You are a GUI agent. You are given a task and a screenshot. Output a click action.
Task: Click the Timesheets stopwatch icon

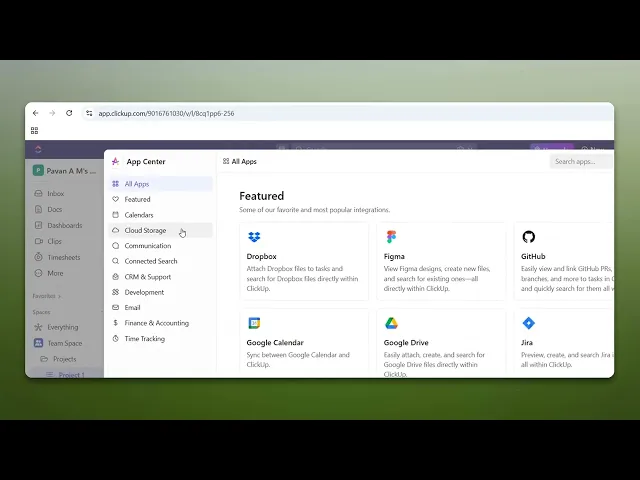38,257
